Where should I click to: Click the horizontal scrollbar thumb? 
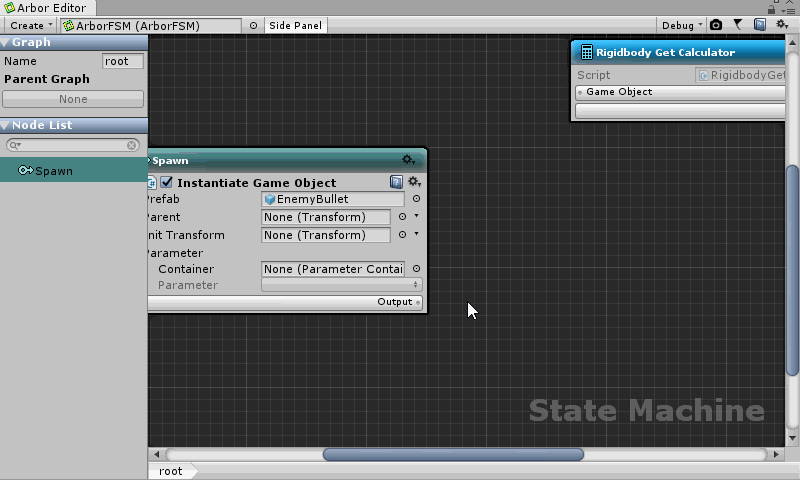(x=452, y=454)
